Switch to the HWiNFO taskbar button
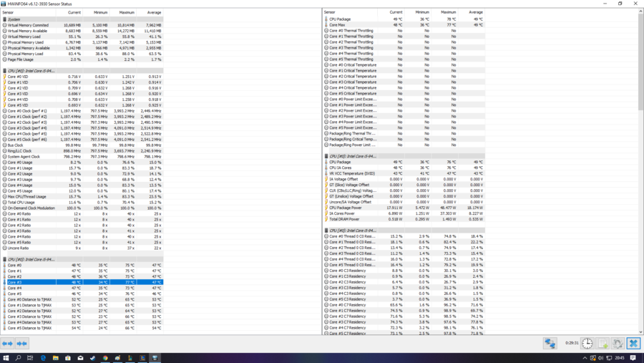The height and width of the screenshot is (363, 644). pos(155,358)
